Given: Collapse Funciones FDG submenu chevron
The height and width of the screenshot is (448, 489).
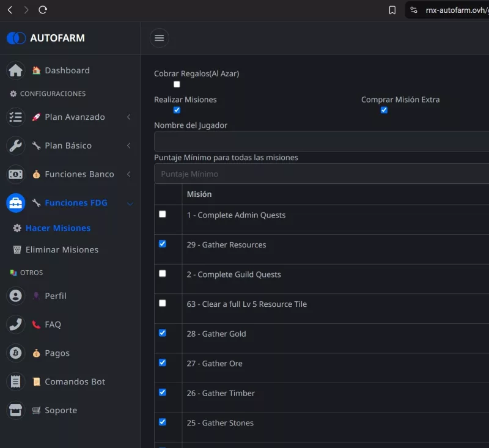Looking at the screenshot, I should pyautogui.click(x=130, y=204).
